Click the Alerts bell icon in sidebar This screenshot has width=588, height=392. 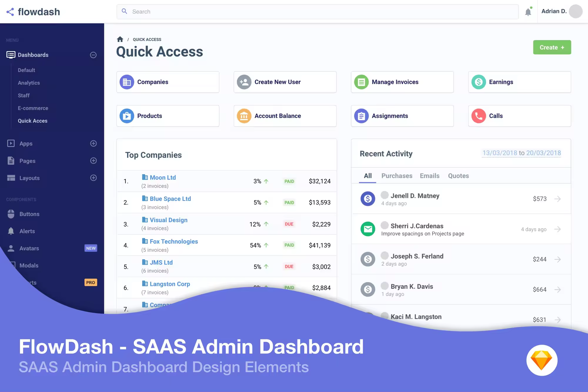(11, 231)
